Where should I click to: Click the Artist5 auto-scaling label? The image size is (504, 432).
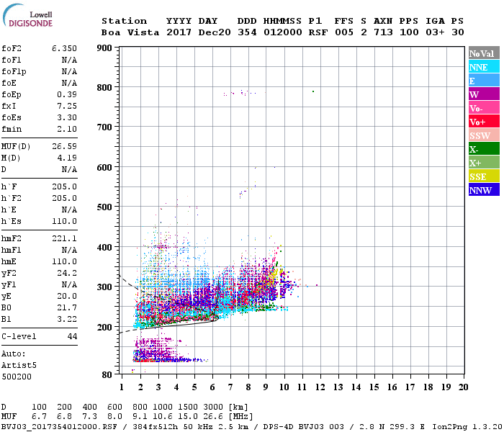click(x=19, y=365)
